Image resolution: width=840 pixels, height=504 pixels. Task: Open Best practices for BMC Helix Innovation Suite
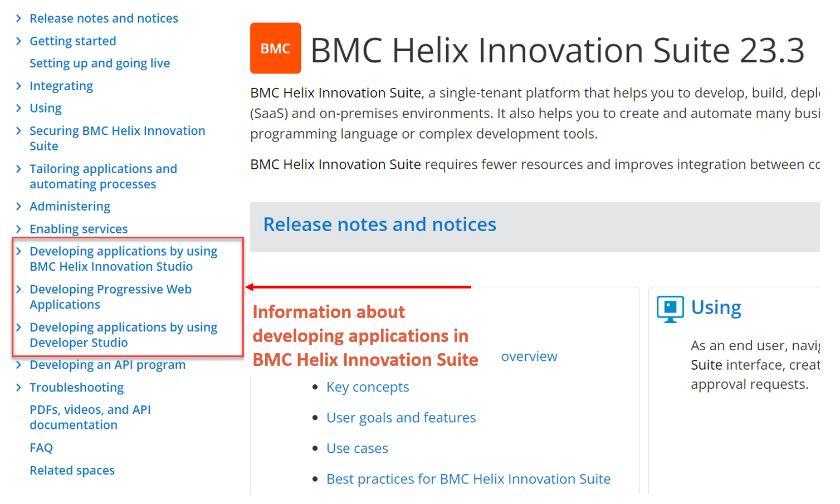[468, 479]
